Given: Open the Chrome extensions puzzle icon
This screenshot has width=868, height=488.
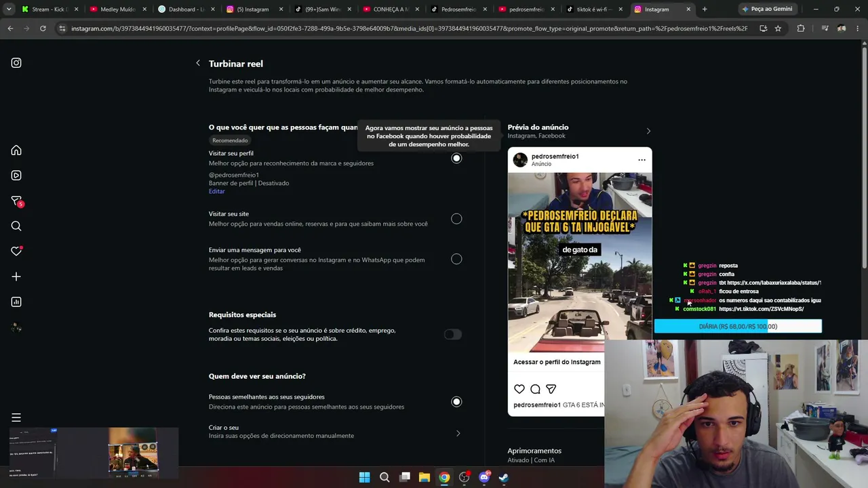Looking at the screenshot, I should pos(801,28).
